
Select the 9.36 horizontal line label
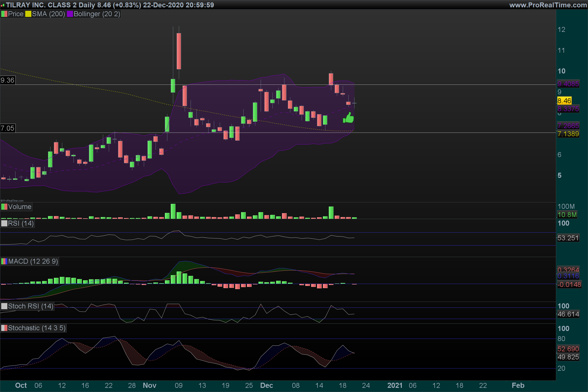[x=8, y=80]
